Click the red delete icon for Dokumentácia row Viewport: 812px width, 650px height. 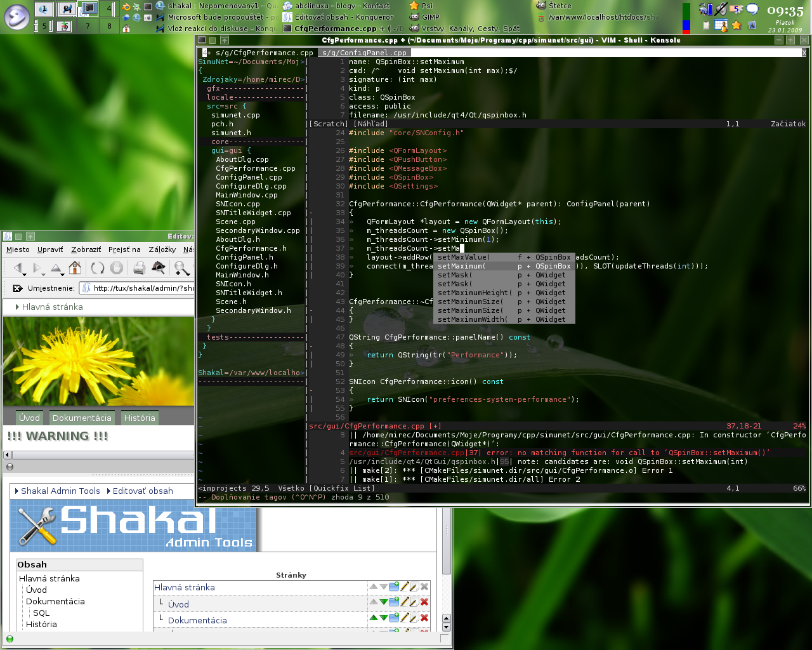(424, 618)
